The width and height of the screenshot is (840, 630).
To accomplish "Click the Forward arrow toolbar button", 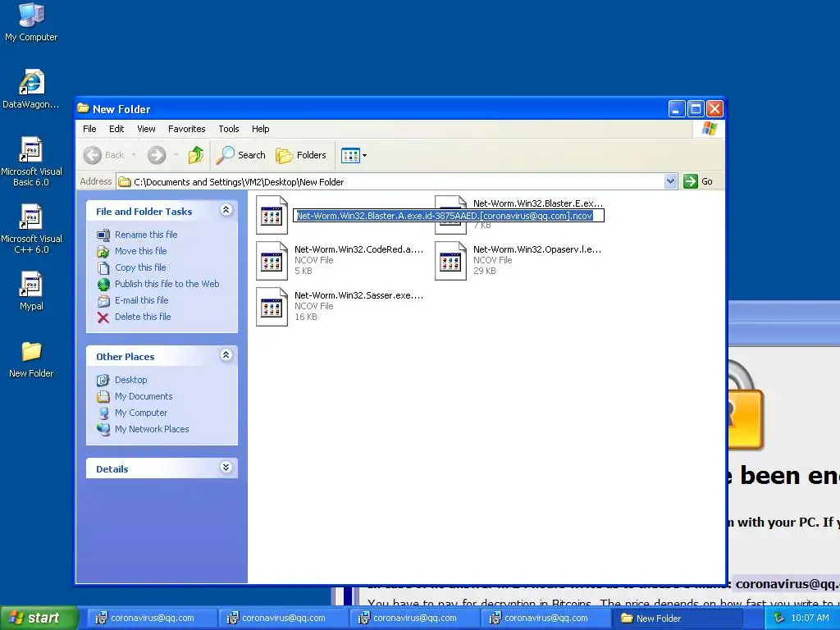I will (157, 155).
